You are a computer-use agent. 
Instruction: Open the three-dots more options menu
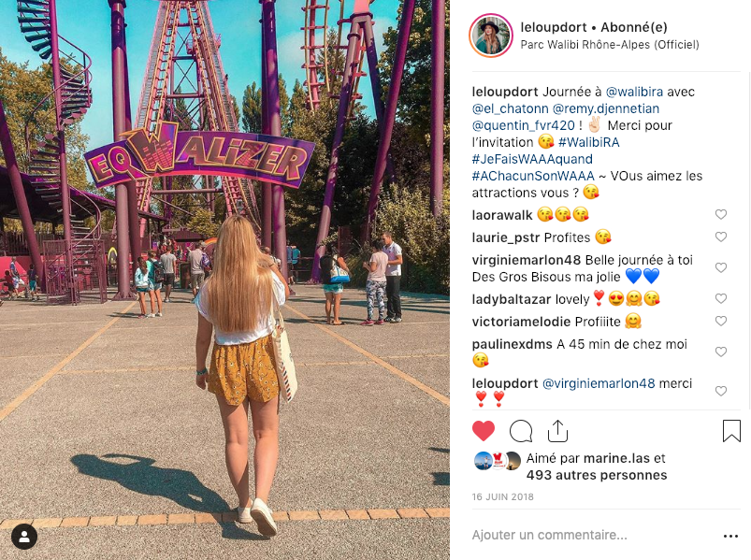pyautogui.click(x=730, y=536)
